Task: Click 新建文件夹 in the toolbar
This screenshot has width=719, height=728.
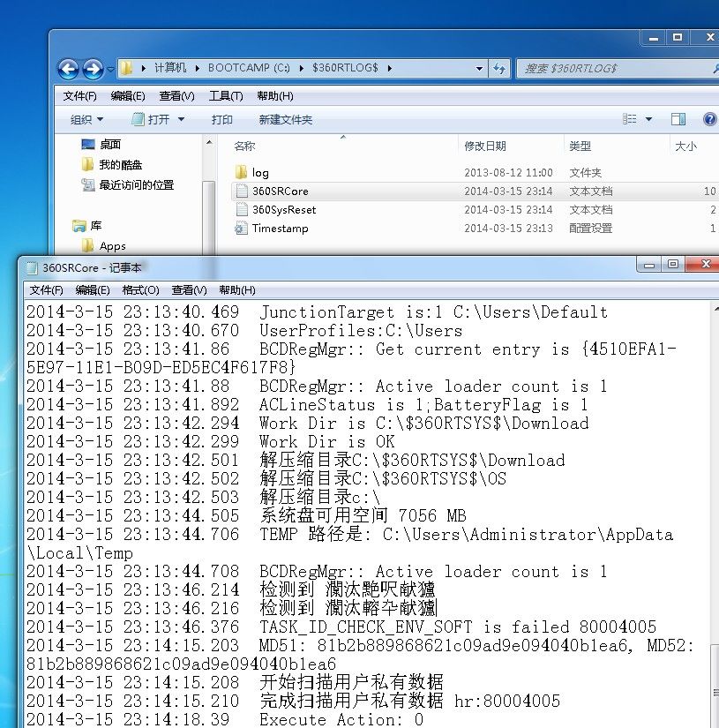Action: (286, 120)
